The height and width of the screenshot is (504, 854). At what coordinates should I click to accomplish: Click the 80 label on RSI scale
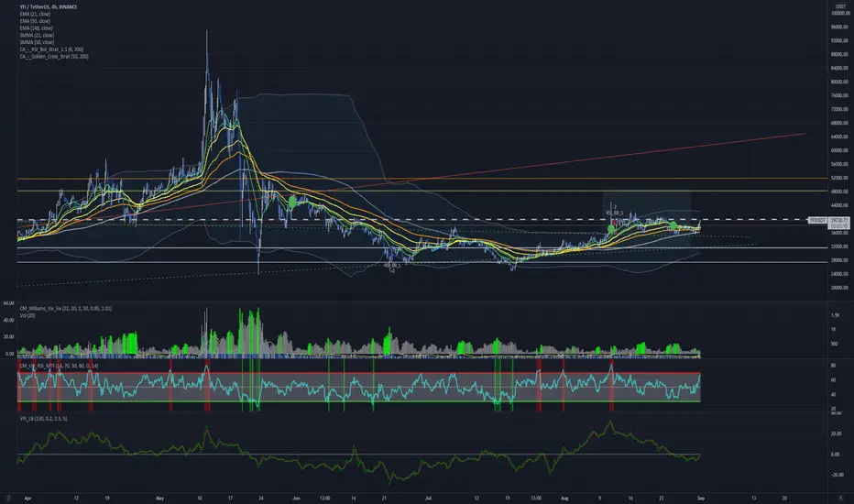pyautogui.click(x=833, y=366)
